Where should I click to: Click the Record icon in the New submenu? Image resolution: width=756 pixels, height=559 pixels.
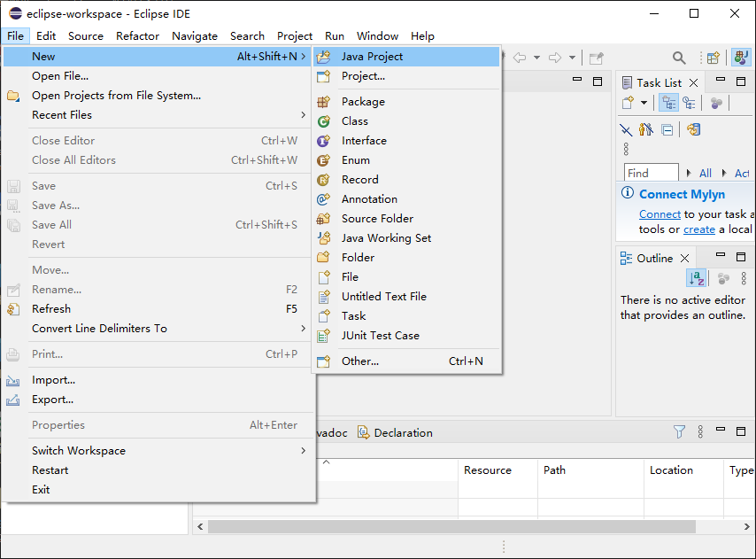pyautogui.click(x=323, y=180)
